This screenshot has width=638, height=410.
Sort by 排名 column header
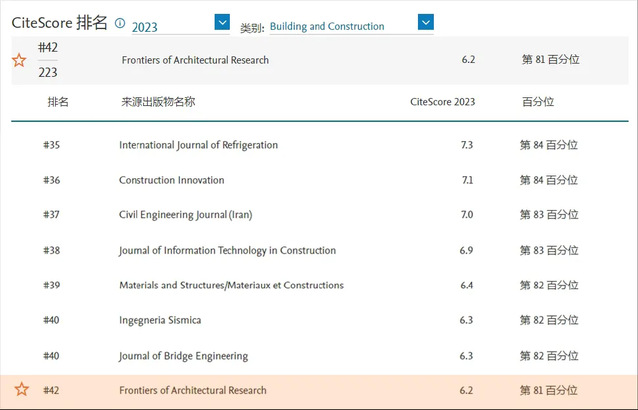[58, 102]
